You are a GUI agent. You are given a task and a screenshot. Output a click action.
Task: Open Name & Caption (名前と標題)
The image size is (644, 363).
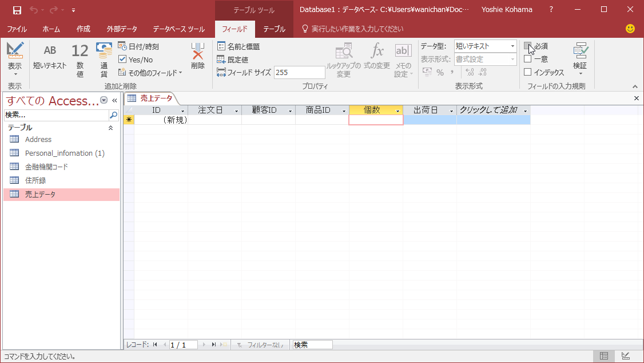point(238,46)
